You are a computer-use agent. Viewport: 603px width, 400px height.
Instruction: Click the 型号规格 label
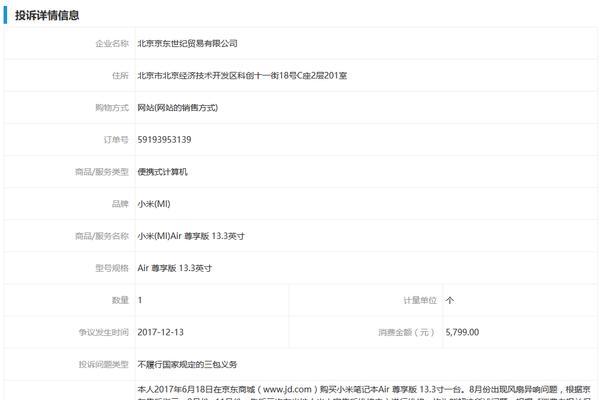pos(112,268)
